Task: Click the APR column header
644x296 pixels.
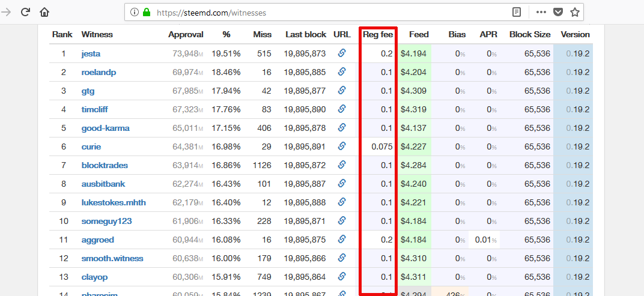Action: (489, 34)
